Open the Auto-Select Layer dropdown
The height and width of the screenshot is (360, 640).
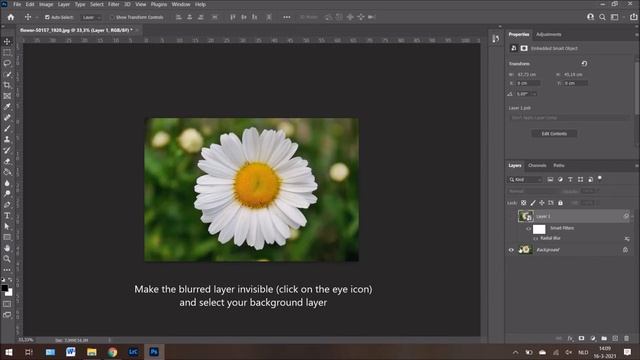(x=91, y=17)
